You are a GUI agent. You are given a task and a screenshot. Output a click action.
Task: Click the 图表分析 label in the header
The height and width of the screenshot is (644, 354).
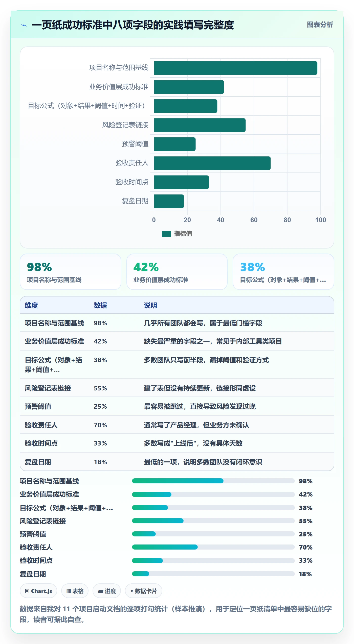[320, 25]
